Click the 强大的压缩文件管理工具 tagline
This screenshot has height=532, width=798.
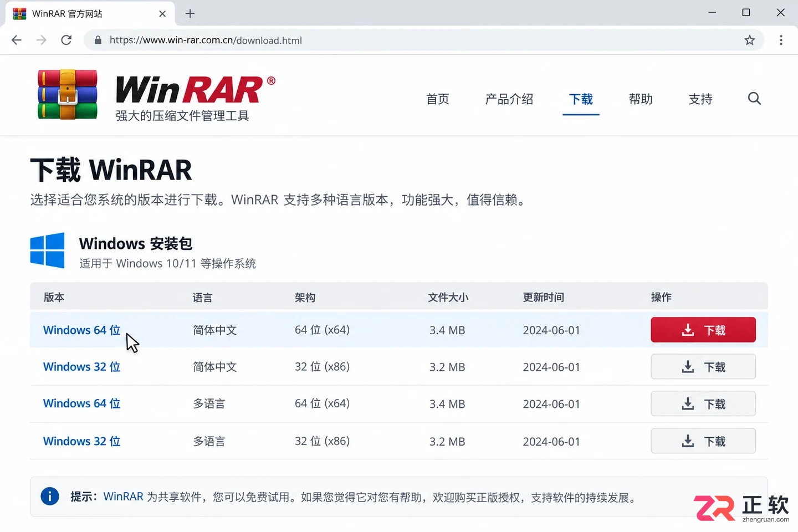pos(182,116)
